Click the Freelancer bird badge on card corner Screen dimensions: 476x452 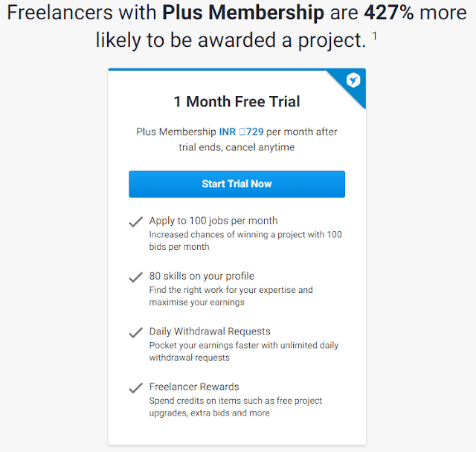353,81
